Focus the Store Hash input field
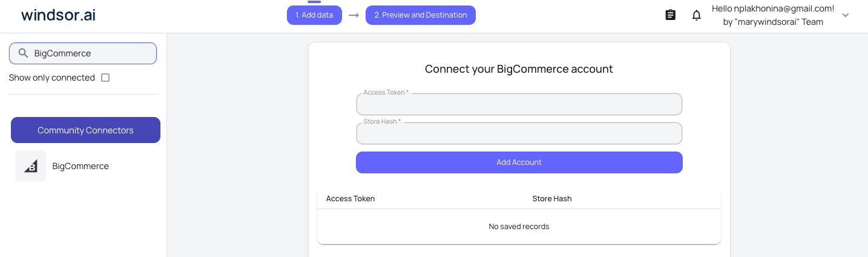The height and width of the screenshot is (257, 868). (x=519, y=133)
